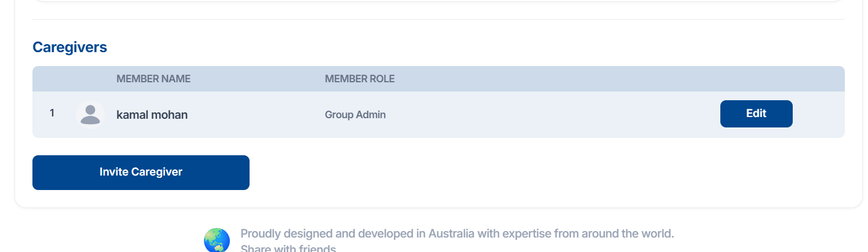Follow the Share with friends link
Image resolution: width=868 pixels, height=252 pixels.
tap(288, 249)
